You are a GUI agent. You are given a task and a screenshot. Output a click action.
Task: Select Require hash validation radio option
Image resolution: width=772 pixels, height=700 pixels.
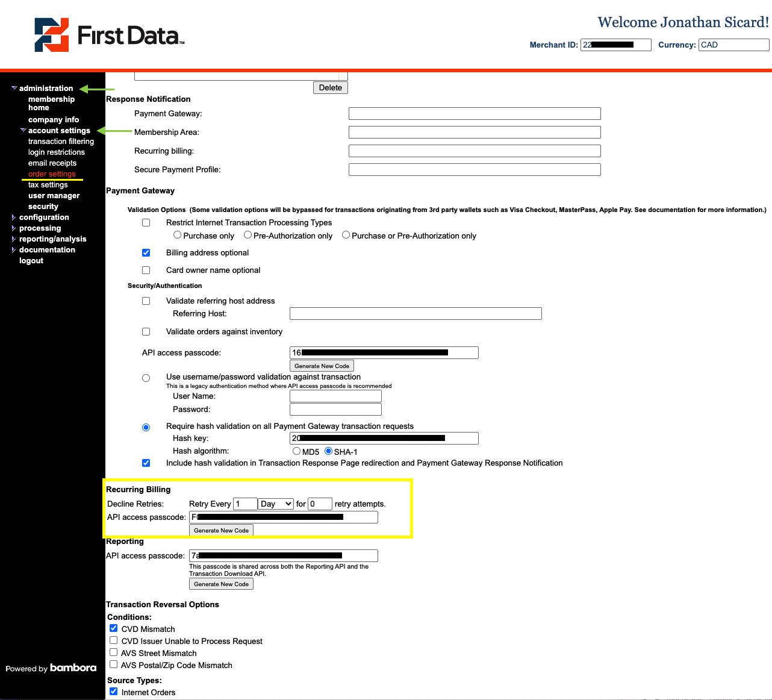[x=146, y=427]
